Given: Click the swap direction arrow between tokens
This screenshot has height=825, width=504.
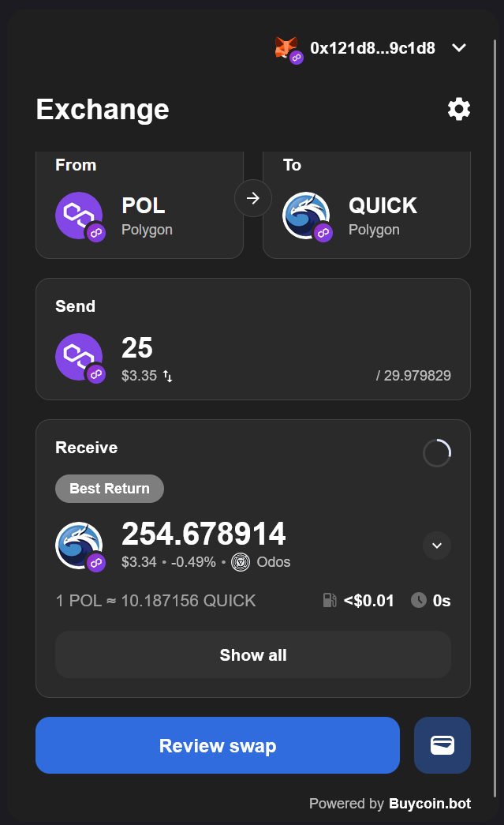Looking at the screenshot, I should (253, 198).
